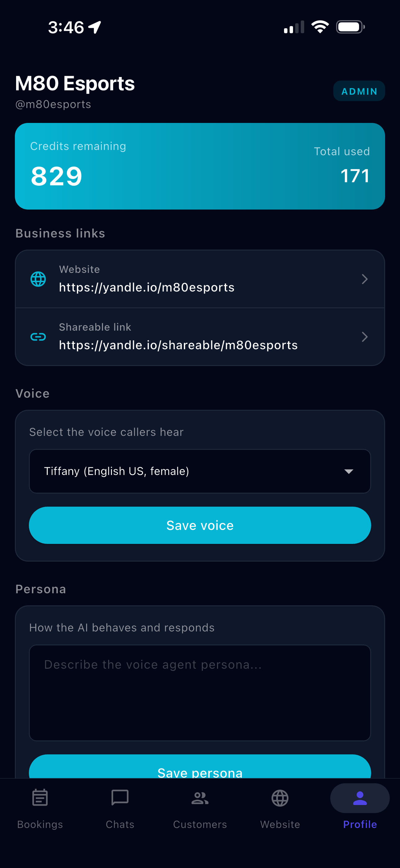Tap the ADMIN badge
The width and height of the screenshot is (400, 868).
tap(359, 91)
